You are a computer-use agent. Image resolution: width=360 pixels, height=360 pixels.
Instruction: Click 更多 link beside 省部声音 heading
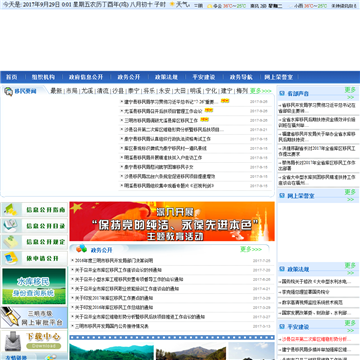pos(350,93)
